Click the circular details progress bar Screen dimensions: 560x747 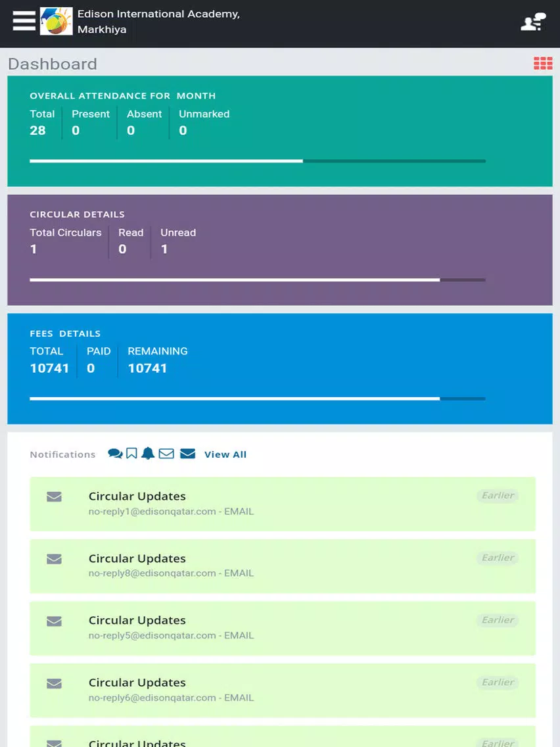[x=258, y=280]
